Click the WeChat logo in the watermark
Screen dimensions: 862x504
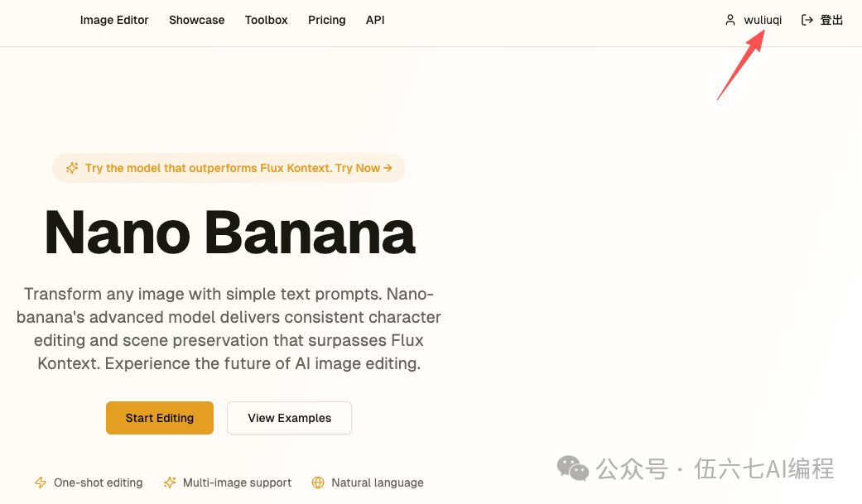point(573,468)
